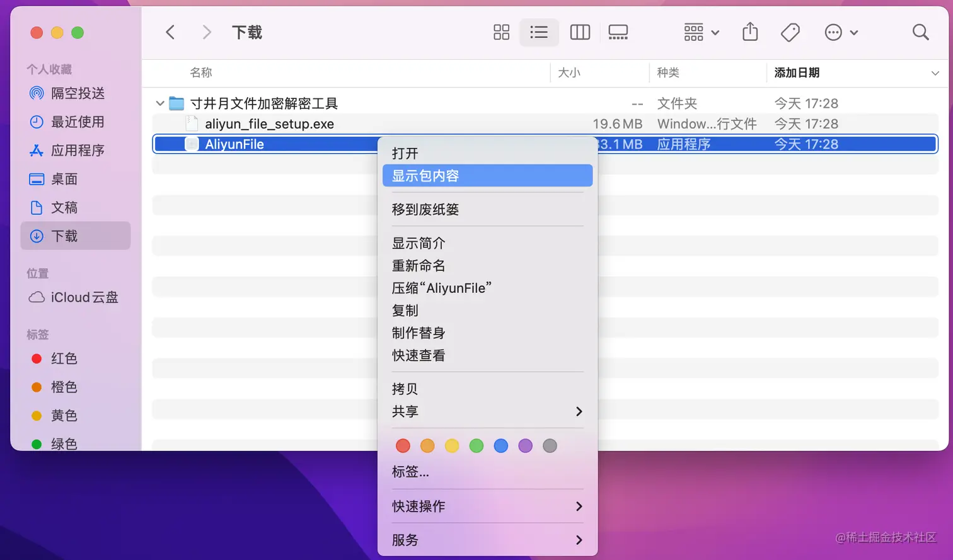953x560 pixels.
Task: Collapse the 寸井月文件加密解密工具 folder triangle
Action: point(160,103)
